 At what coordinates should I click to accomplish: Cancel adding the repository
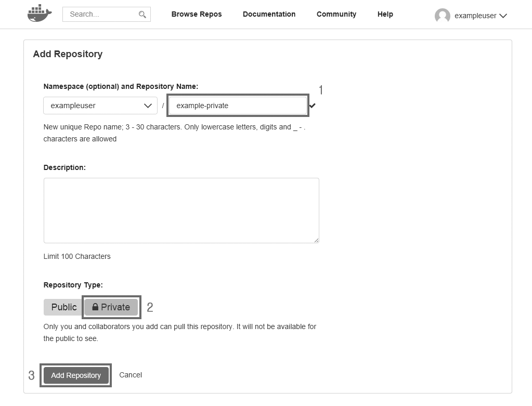coord(130,375)
